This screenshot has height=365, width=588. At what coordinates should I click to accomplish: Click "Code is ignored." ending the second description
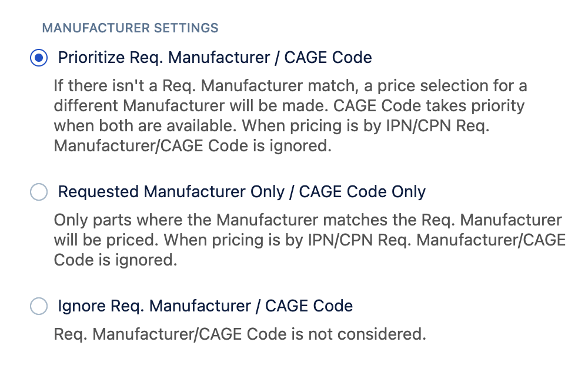[x=115, y=260]
